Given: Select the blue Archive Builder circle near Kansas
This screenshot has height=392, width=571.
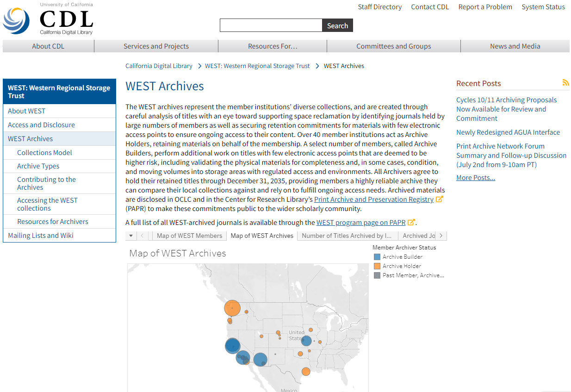Looking at the screenshot, I should tap(306, 341).
